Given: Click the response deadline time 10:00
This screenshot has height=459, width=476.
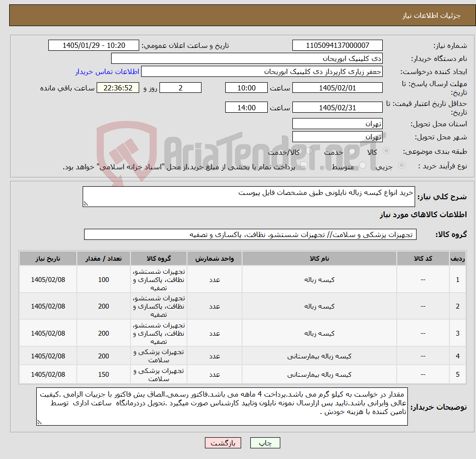Looking at the screenshot, I should click(246, 88).
